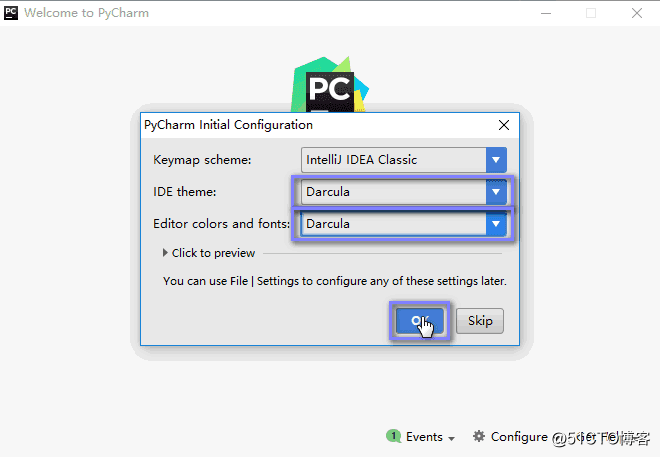Click the green Events notification badge

click(x=394, y=436)
